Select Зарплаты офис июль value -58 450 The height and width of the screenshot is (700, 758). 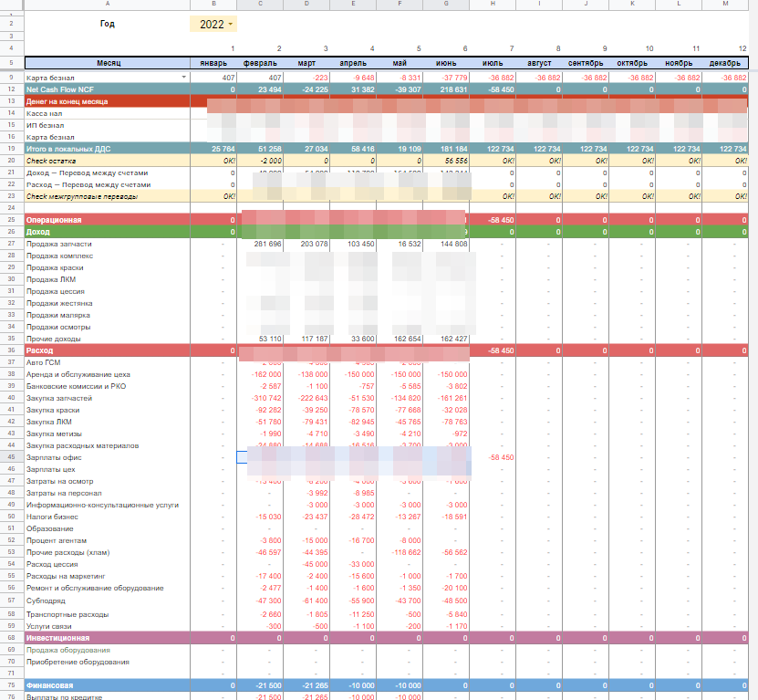click(x=493, y=457)
